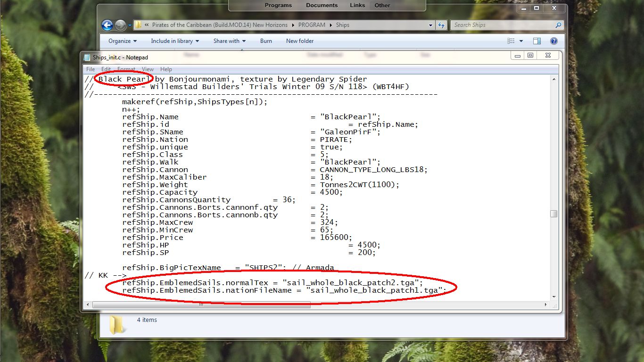This screenshot has height=362, width=644.
Task: Open the Notepad View menu
Action: coord(148,69)
